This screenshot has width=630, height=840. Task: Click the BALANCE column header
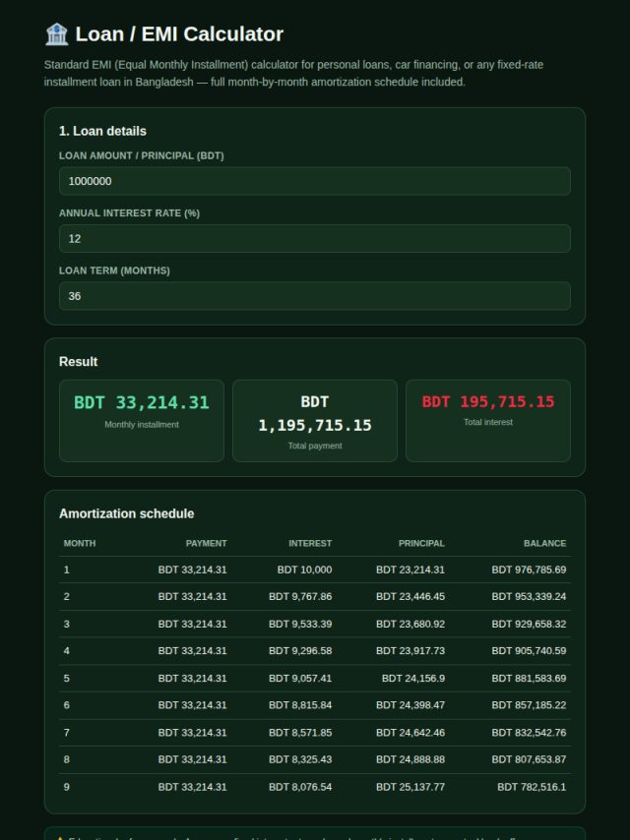pos(544,543)
